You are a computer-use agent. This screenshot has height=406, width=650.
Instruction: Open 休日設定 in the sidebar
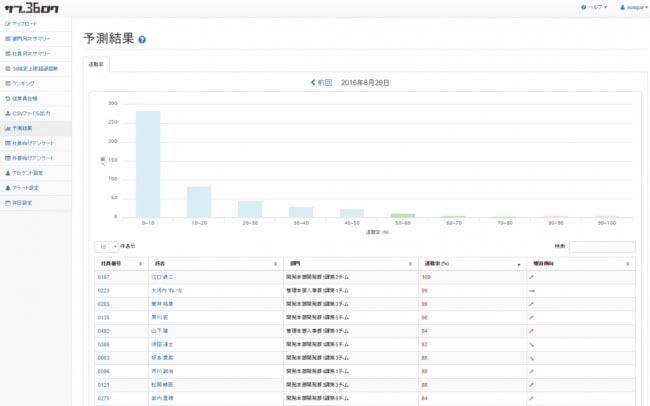coord(24,203)
